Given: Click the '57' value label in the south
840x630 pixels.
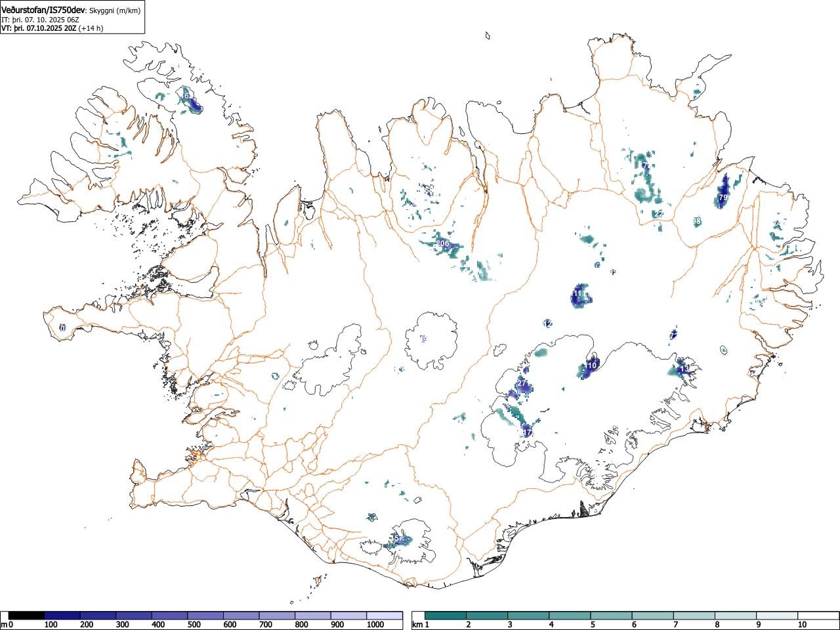Looking at the screenshot, I should [x=400, y=539].
